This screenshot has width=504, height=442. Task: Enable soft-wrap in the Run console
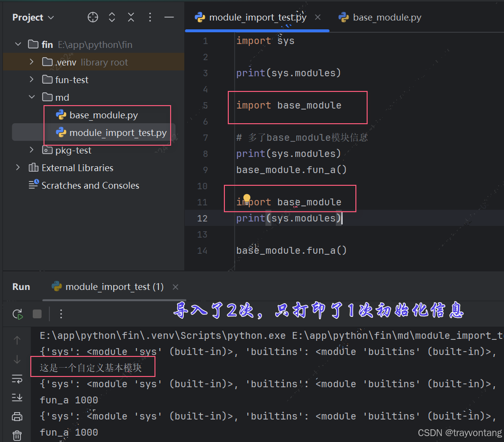click(x=17, y=378)
